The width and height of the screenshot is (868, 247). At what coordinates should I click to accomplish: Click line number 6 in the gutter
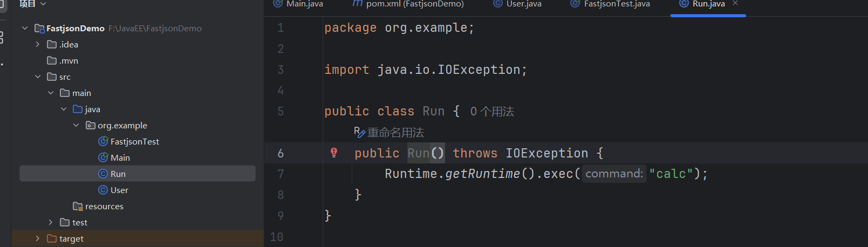coord(281,154)
